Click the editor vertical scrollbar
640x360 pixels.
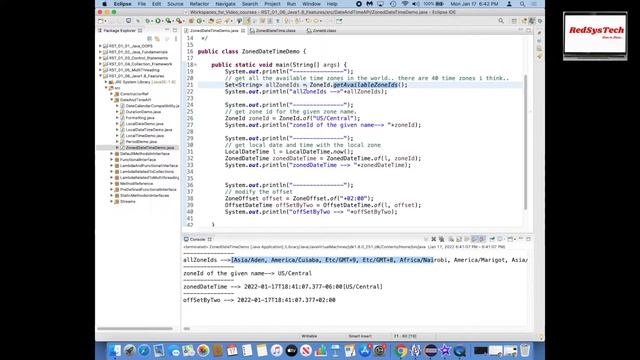click(525, 142)
